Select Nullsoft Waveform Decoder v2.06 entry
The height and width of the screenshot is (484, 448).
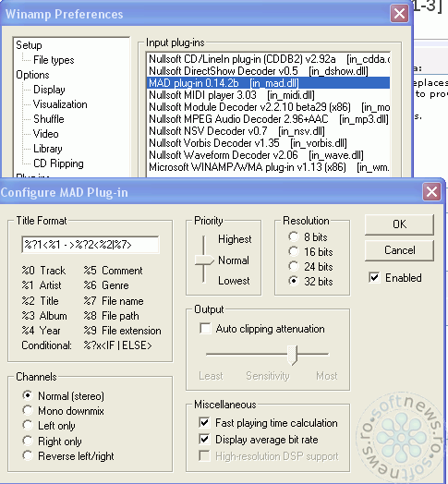pos(268,155)
